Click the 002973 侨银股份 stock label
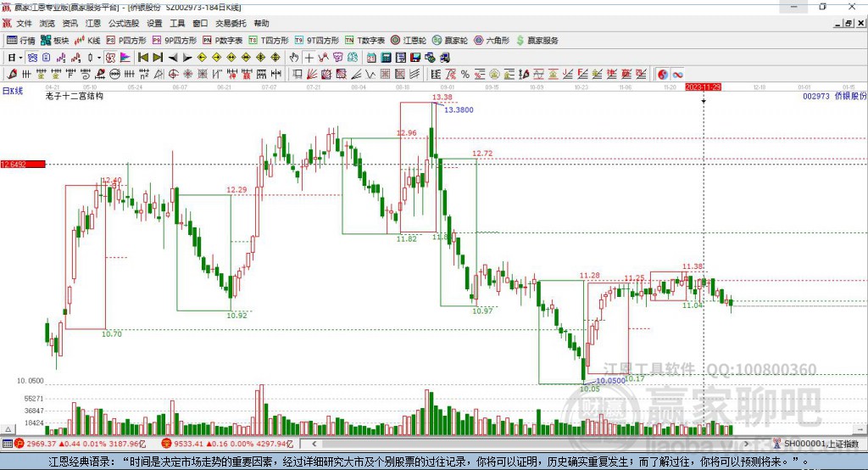The image size is (868, 470). 834,96
